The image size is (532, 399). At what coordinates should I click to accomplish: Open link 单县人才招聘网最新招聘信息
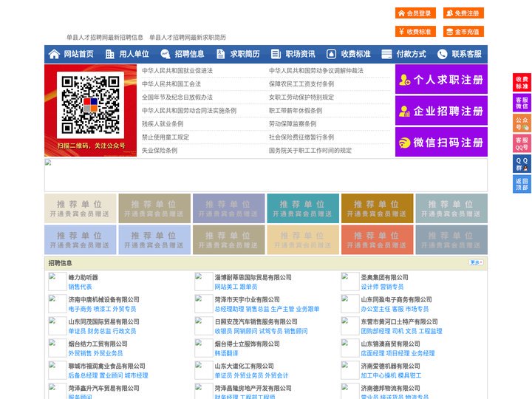click(x=104, y=38)
